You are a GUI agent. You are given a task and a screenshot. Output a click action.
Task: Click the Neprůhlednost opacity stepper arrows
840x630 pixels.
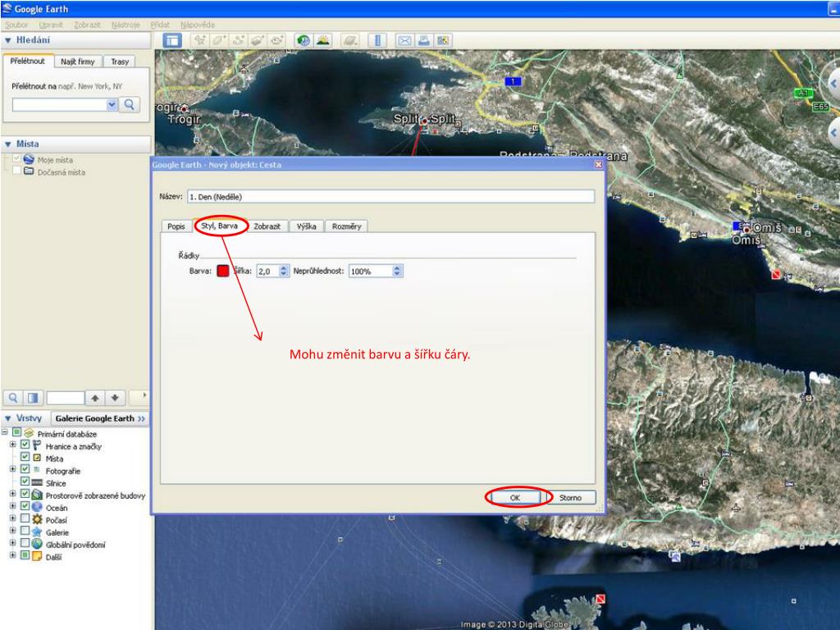(x=397, y=271)
